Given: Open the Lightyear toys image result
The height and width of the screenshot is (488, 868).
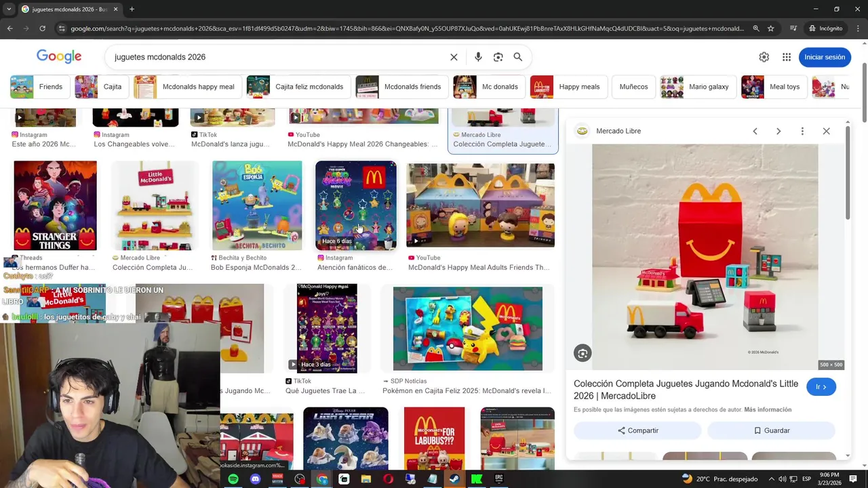Looking at the screenshot, I should point(346,439).
